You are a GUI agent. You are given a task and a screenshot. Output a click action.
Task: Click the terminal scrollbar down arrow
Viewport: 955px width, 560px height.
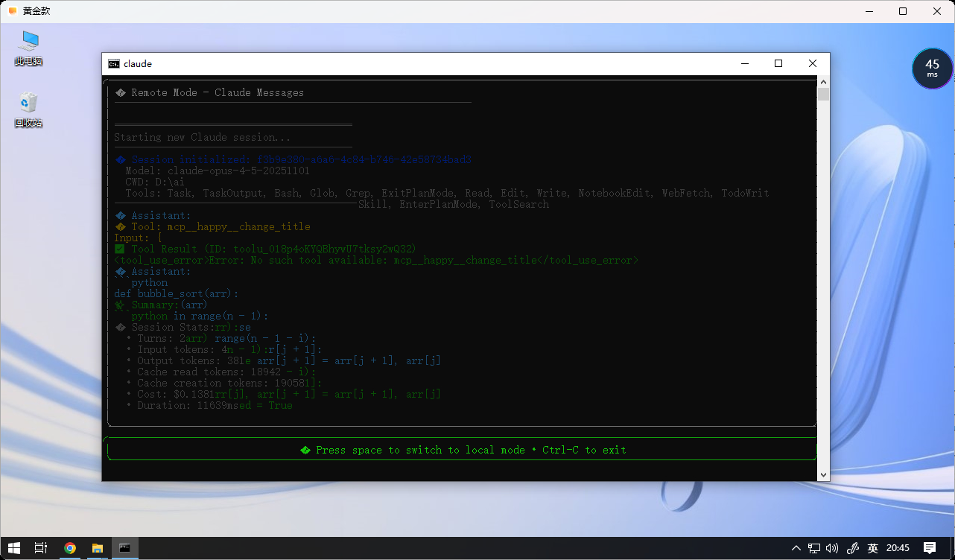[x=823, y=474]
